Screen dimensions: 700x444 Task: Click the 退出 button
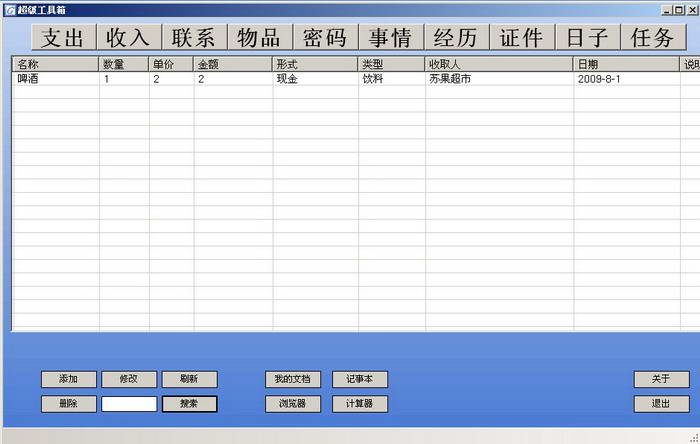click(662, 404)
